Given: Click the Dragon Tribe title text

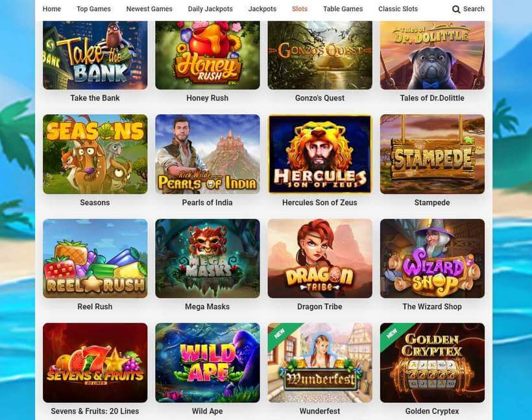Looking at the screenshot, I should [x=320, y=307].
